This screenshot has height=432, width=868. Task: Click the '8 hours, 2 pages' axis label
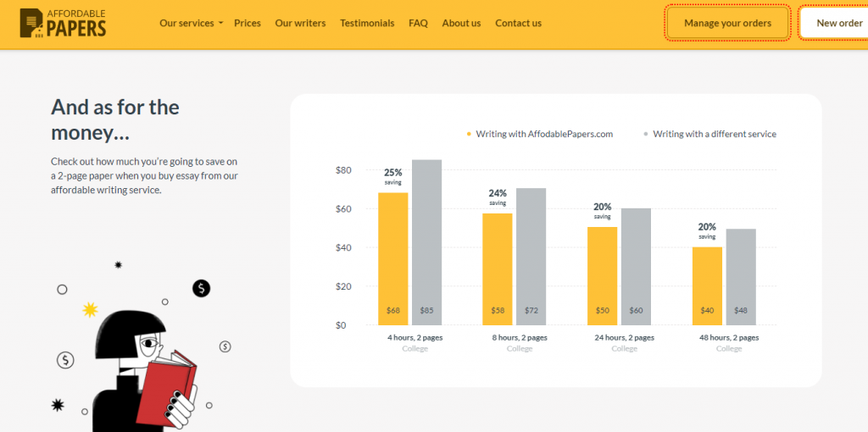(520, 337)
